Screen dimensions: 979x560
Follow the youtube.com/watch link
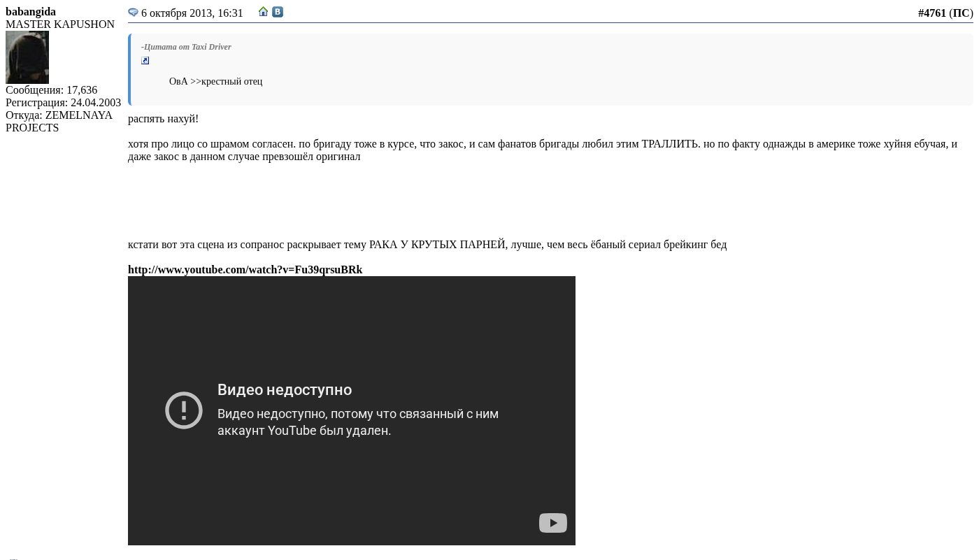coord(245,270)
